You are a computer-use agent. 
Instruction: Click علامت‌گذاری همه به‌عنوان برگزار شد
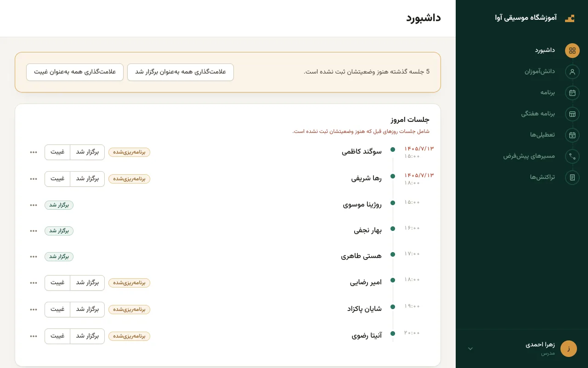(x=181, y=72)
